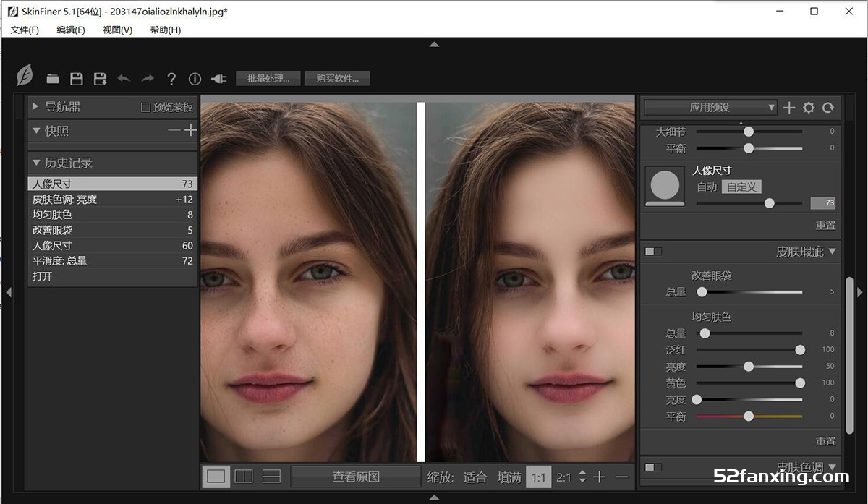
Task: Collapse the 皮肤瑕疵 section arrow
Action: (x=833, y=252)
